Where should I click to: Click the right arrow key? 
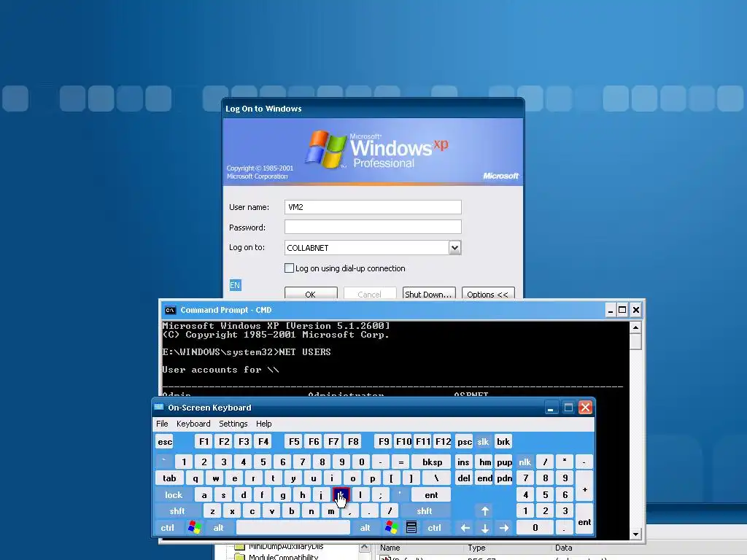(504, 528)
